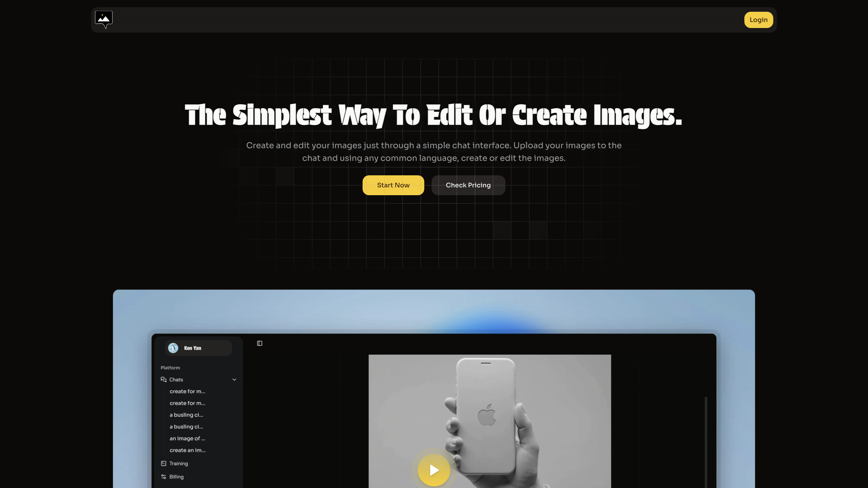Click the panel layout icon beside the sidebar
The image size is (868, 488).
click(259, 343)
